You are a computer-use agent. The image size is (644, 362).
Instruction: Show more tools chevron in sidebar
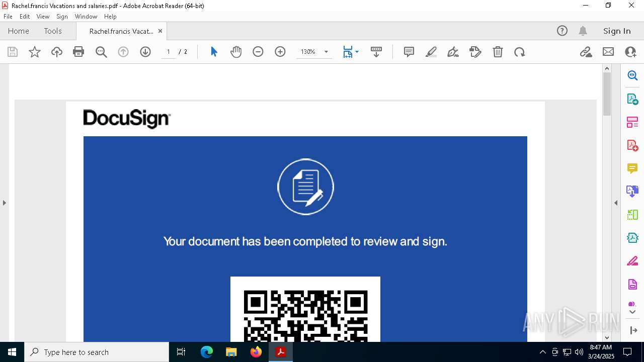coord(632,312)
